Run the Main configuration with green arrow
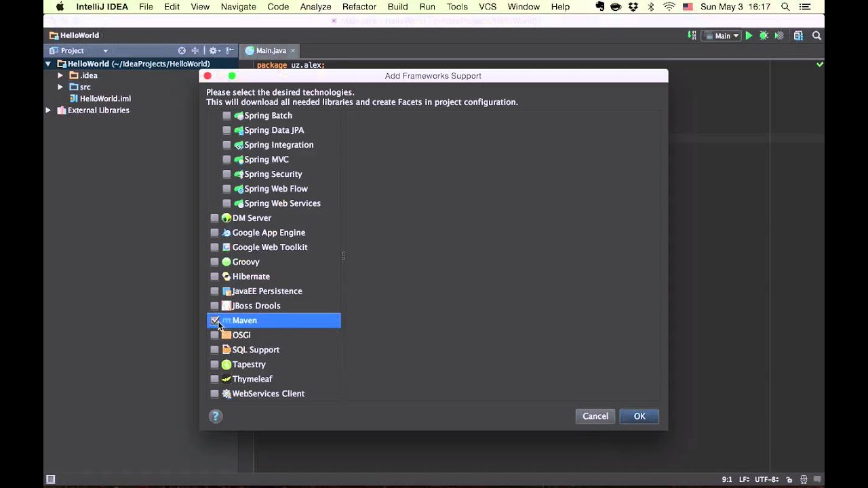This screenshot has width=868, height=488. (x=749, y=36)
